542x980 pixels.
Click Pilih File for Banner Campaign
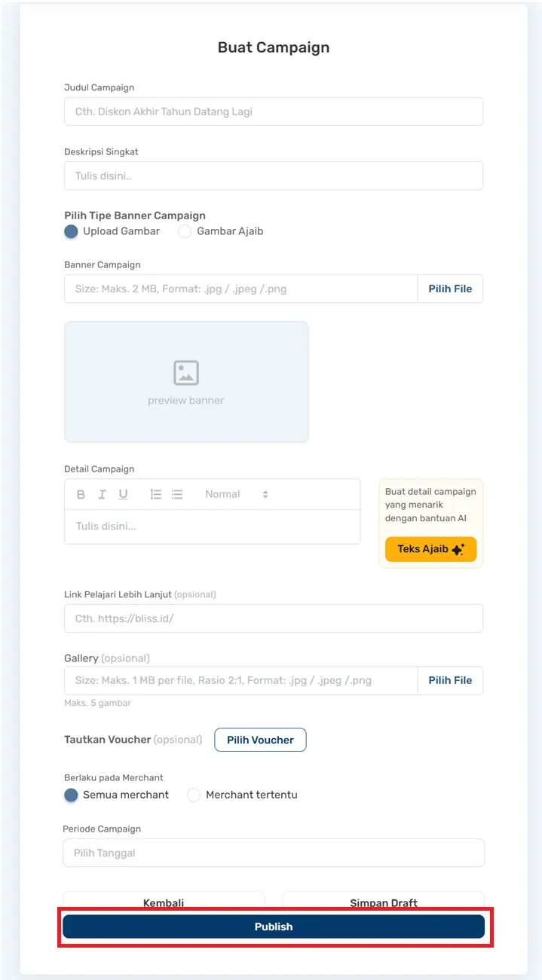(x=450, y=289)
